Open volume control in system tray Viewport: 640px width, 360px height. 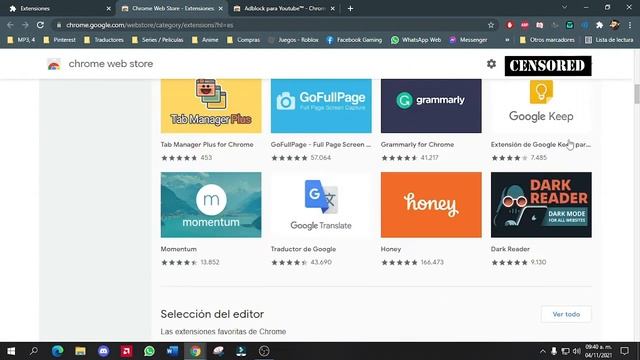pyautogui.click(x=576, y=351)
